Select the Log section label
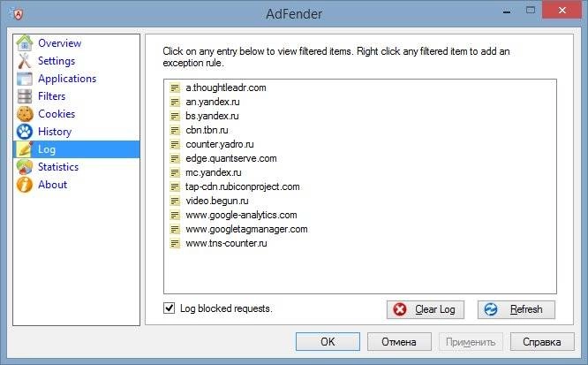This screenshot has width=588, height=365. coord(47,149)
